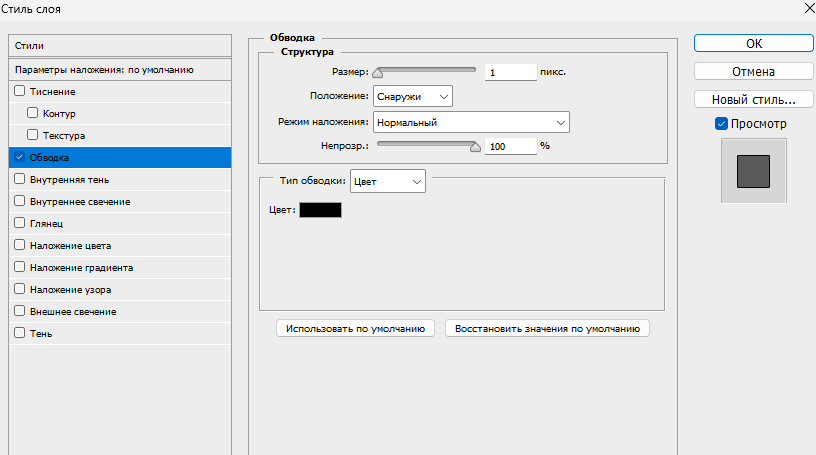Click the Отмена button

tap(753, 72)
